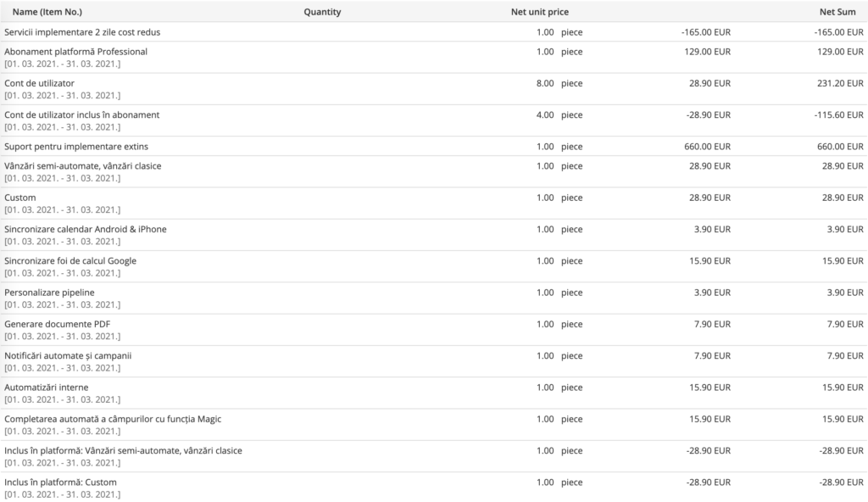The image size is (868, 502).
Task: Click the 'Automatizări interne' item name
Action: [x=46, y=388]
